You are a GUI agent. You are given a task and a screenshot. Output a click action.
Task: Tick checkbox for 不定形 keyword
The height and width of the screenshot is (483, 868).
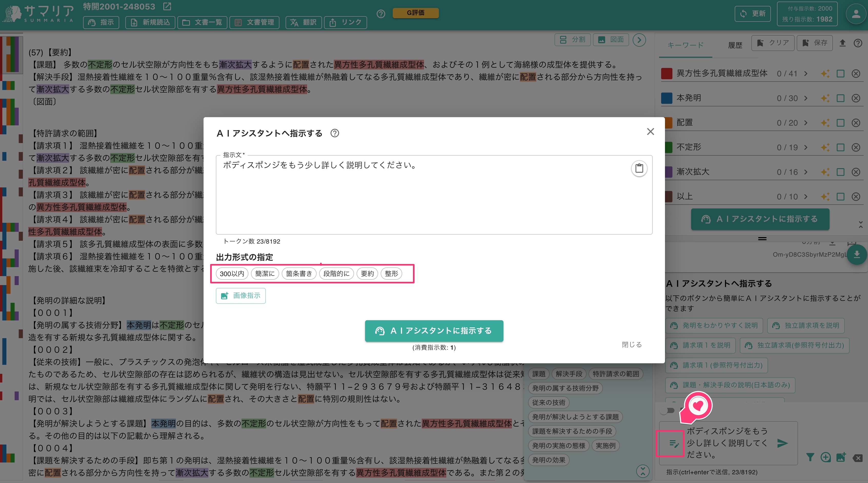pyautogui.click(x=840, y=147)
